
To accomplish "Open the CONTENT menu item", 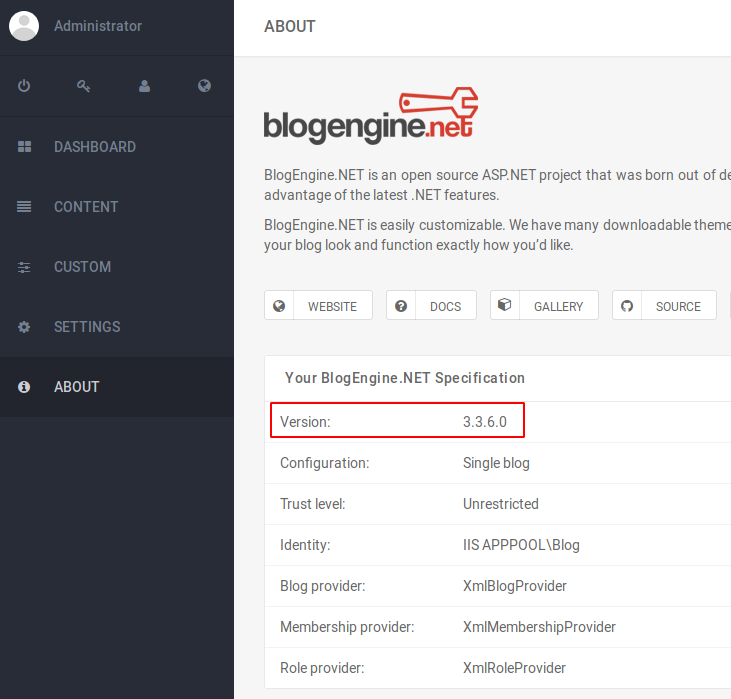I will [x=117, y=207].
